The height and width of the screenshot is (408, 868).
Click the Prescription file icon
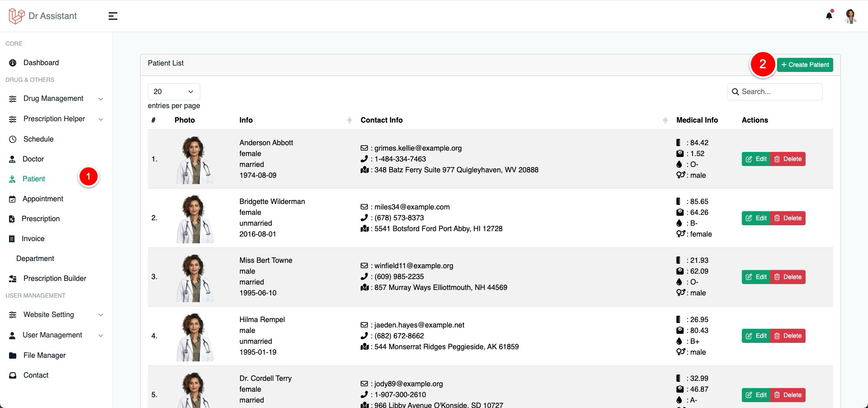click(x=12, y=219)
